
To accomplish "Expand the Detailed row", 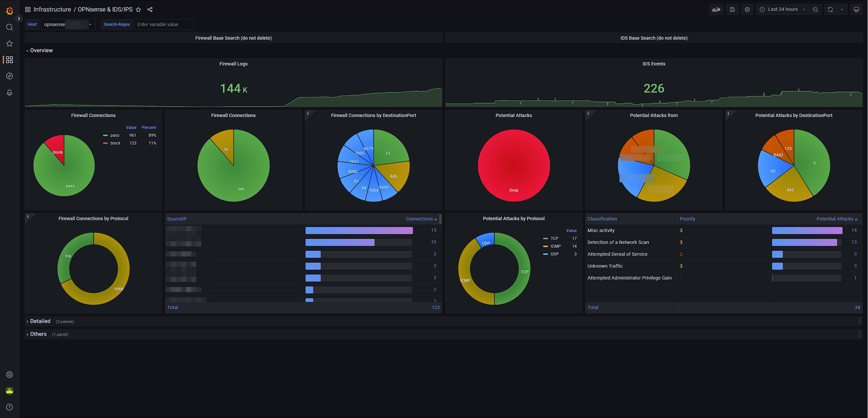I will coord(40,321).
